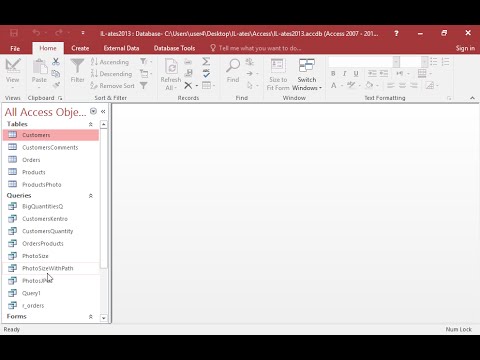Click the Size to Fit Form icon
The height and width of the screenshot is (360, 480).
(x=278, y=66)
